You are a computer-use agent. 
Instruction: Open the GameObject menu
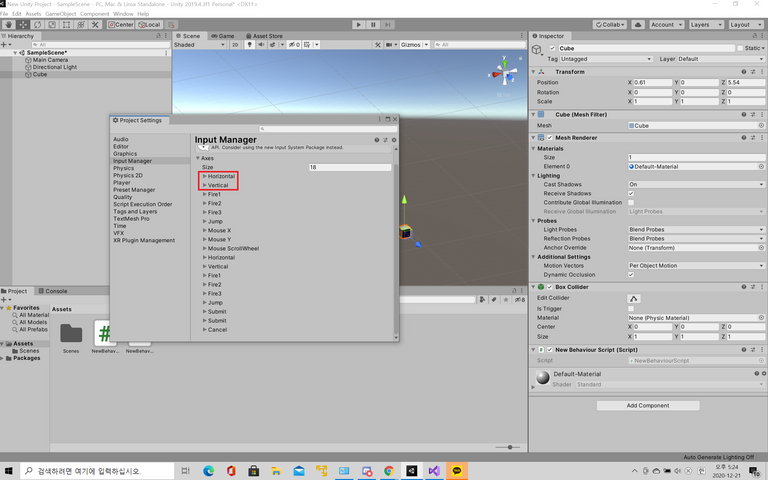[61, 14]
